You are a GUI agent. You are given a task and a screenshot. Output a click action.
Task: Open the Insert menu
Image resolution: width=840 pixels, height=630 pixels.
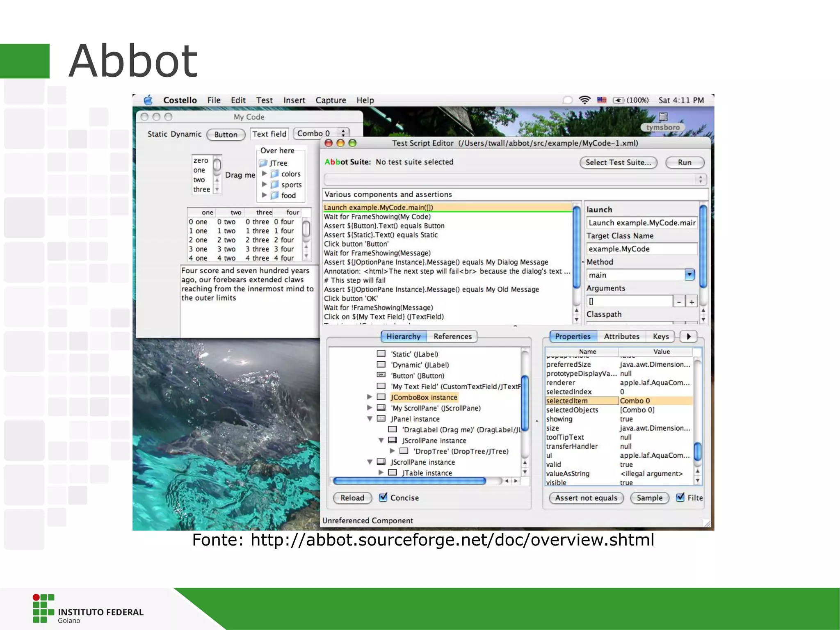click(294, 100)
